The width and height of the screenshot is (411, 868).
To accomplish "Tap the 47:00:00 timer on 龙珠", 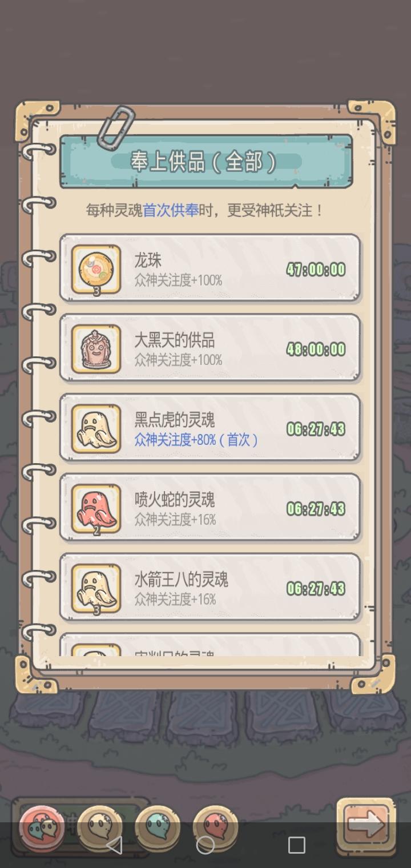I will tap(316, 270).
